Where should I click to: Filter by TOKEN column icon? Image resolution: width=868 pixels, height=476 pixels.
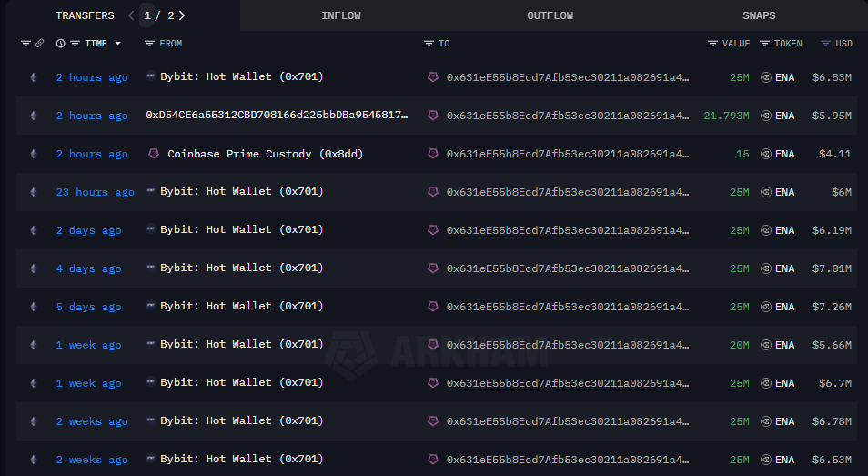pos(764,44)
